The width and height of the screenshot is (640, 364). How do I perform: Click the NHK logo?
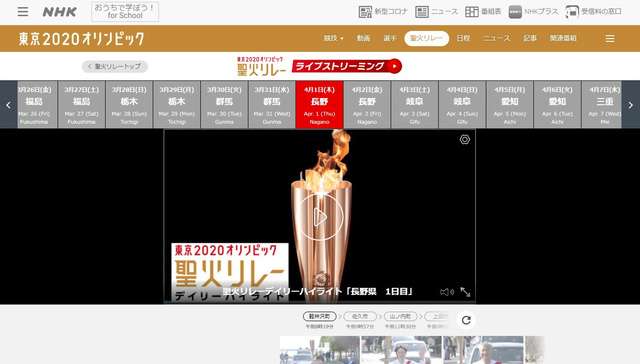pyautogui.click(x=60, y=12)
